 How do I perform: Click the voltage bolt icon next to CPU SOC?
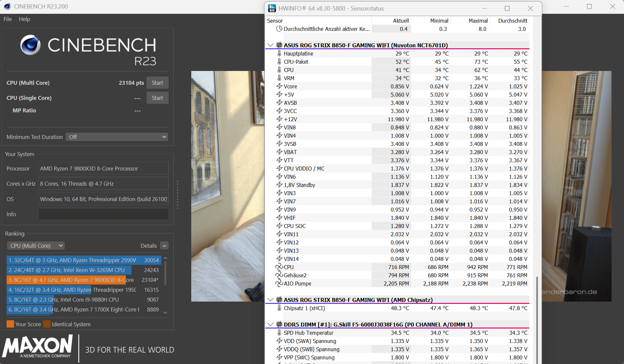tap(279, 226)
